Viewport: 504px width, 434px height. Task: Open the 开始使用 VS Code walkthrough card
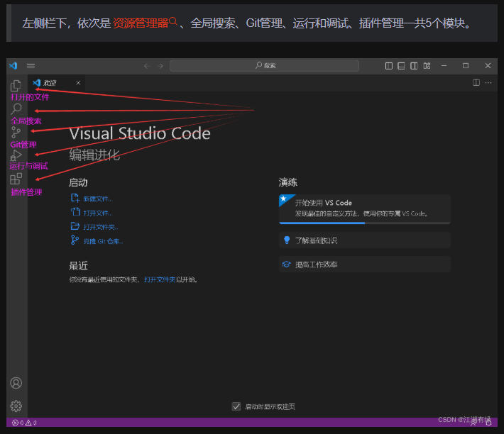[364, 208]
